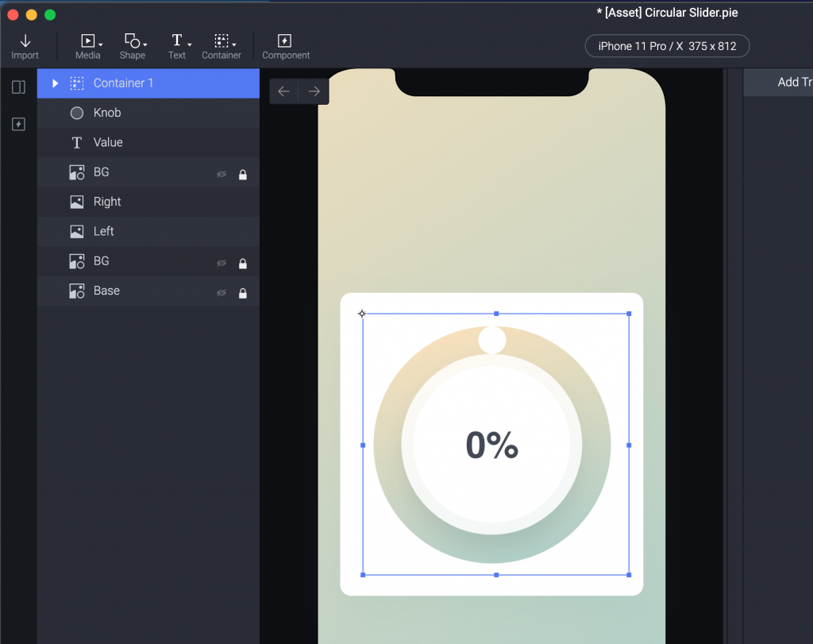The width and height of the screenshot is (813, 644).
Task: Select the Knob layer
Action: (x=148, y=113)
